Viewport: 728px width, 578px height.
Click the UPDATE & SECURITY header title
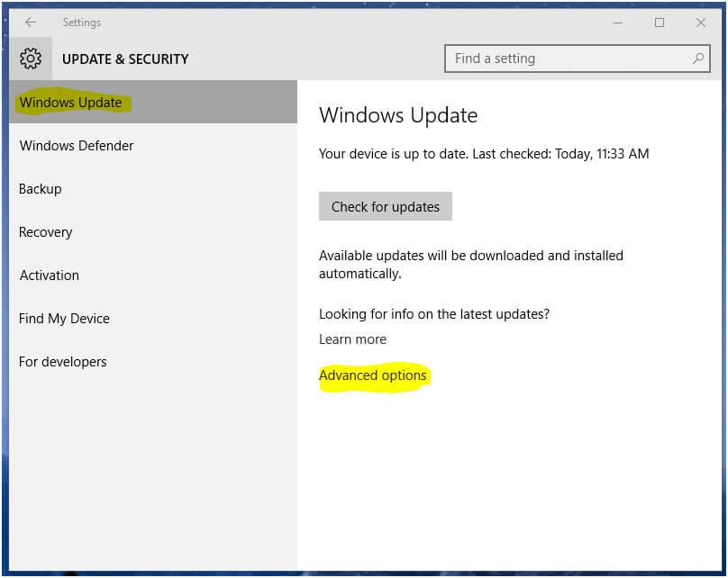click(125, 59)
